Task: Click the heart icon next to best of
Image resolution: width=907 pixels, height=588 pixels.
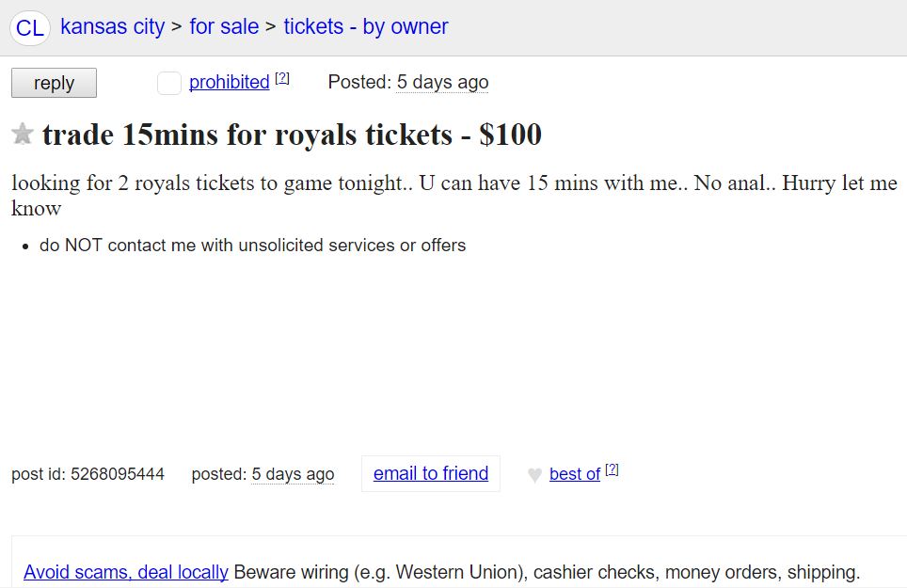Action: [533, 474]
